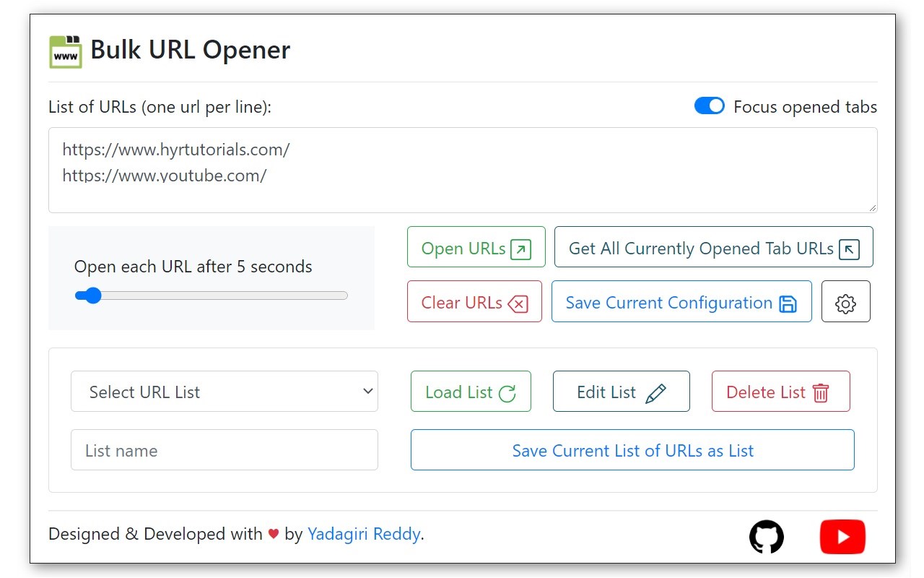Open settings with the gear icon
924x578 pixels.
pyautogui.click(x=845, y=301)
